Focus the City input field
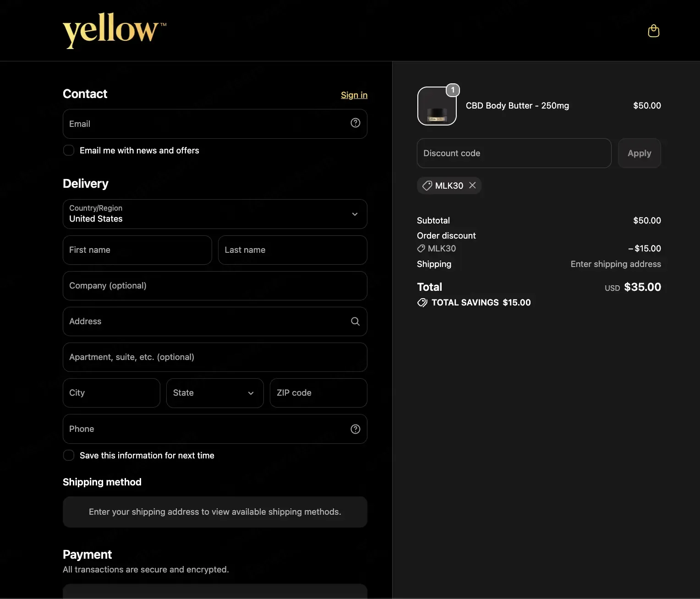The width and height of the screenshot is (700, 599). 111,393
